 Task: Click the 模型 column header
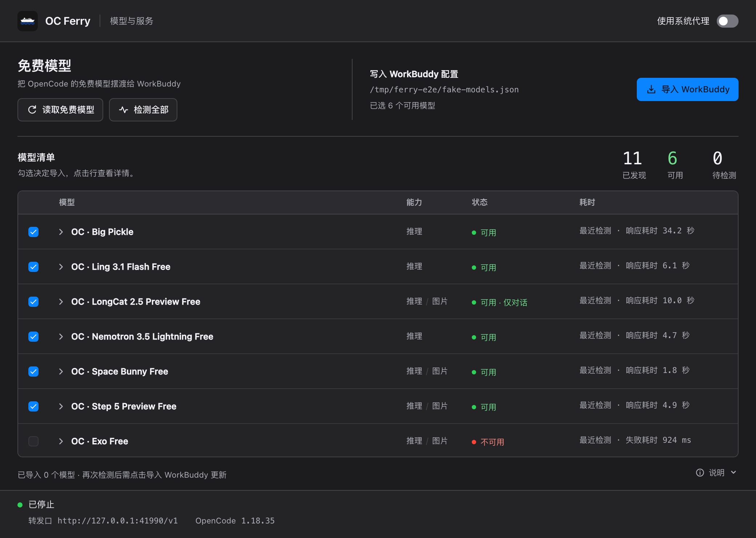[x=67, y=202]
